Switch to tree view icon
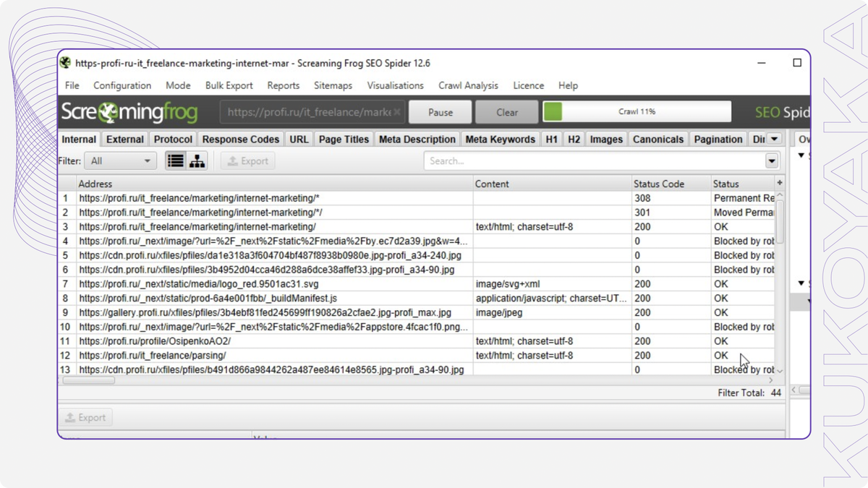 coord(197,161)
